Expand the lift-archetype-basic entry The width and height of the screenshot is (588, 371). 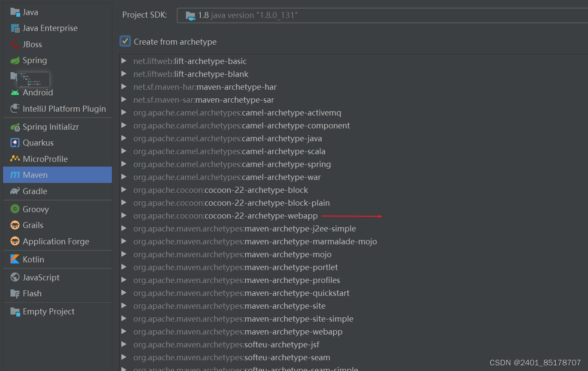click(x=124, y=61)
